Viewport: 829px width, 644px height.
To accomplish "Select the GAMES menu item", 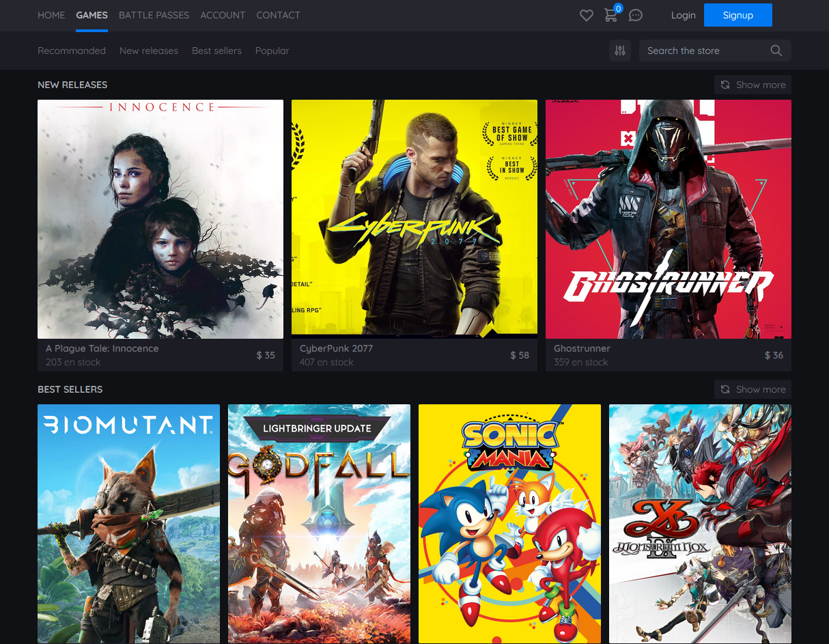I will click(92, 15).
